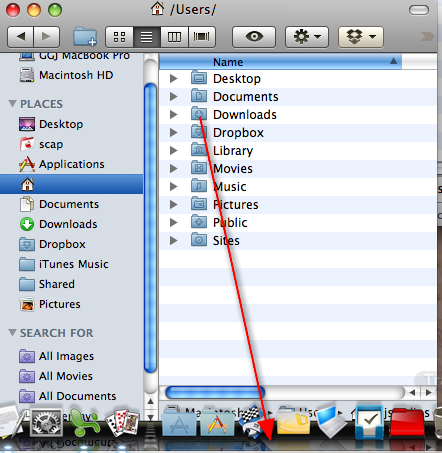Collapse the PLACES sidebar section
Image resolution: width=442 pixels, height=453 pixels.
point(12,104)
